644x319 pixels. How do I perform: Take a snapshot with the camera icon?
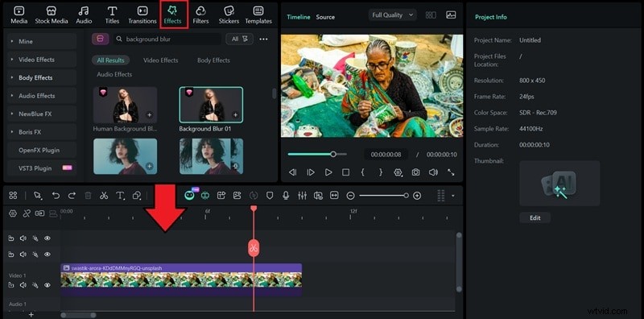[415, 172]
